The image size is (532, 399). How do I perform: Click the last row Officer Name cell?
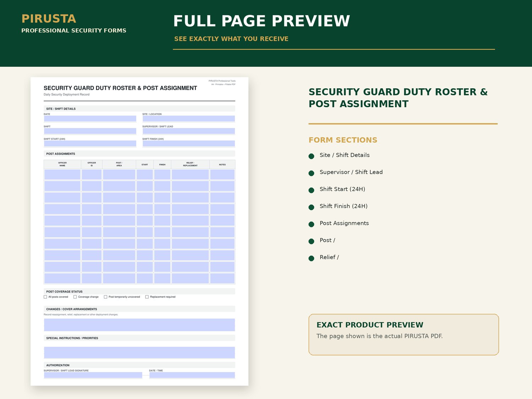62,278
